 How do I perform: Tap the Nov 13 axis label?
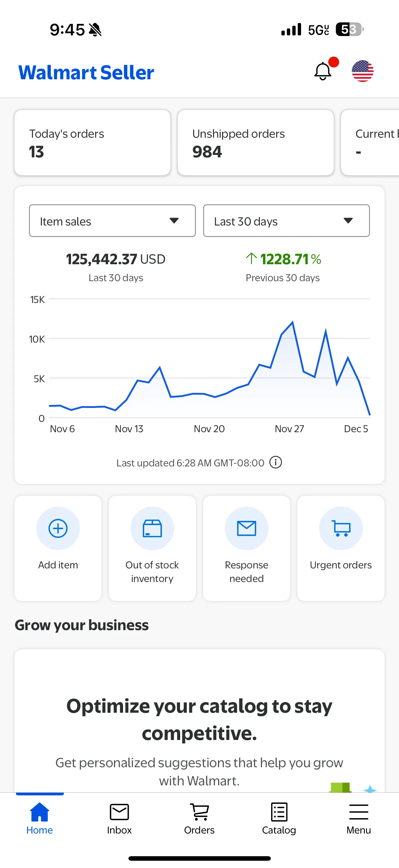[129, 429]
